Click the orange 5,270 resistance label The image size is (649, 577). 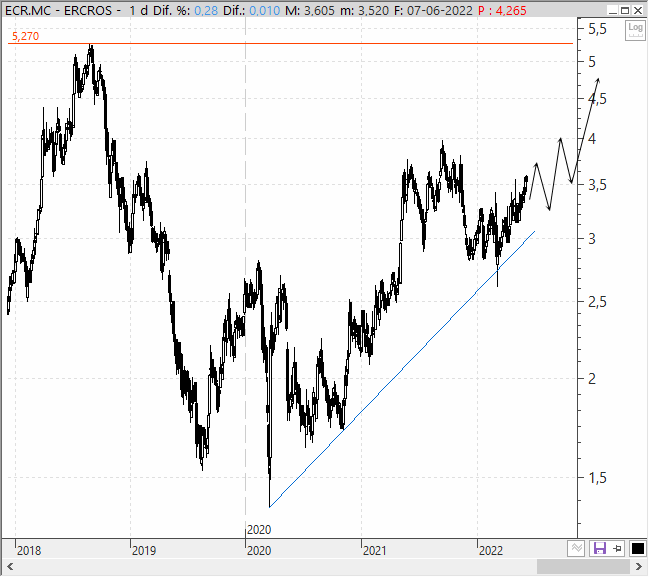26,36
